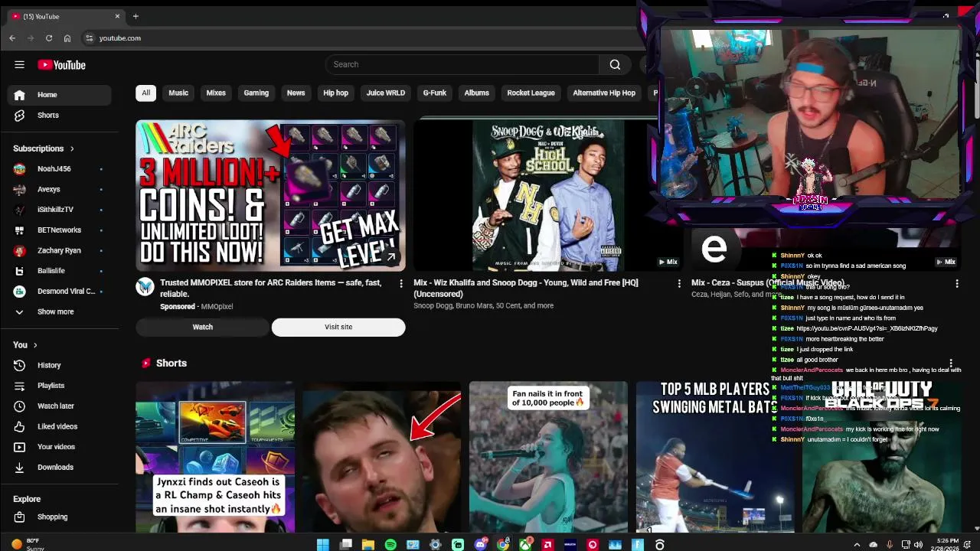This screenshot has height=551, width=980.
Task: Open File Explorer from the taskbar
Action: [x=368, y=544]
